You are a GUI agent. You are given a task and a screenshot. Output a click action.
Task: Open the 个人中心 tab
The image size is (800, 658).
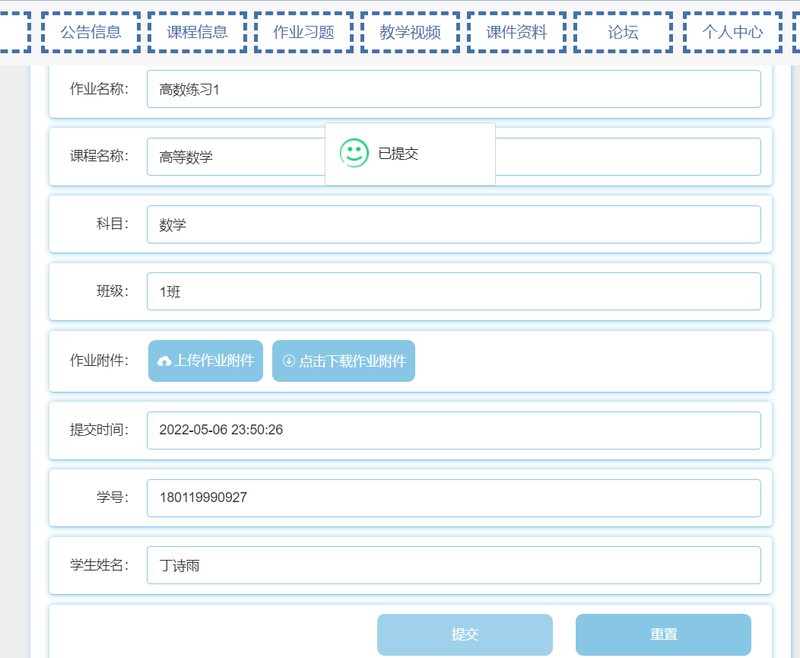coord(733,32)
